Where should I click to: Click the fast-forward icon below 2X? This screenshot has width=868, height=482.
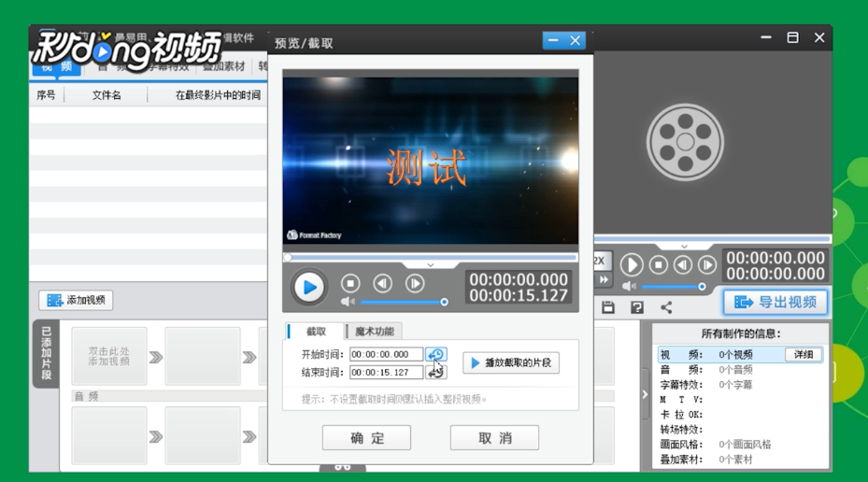(x=603, y=280)
